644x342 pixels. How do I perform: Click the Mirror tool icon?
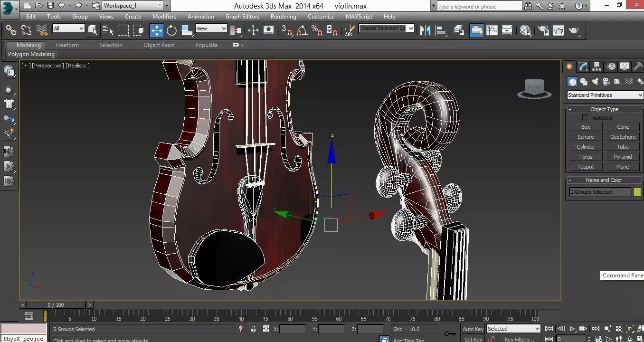[426, 30]
